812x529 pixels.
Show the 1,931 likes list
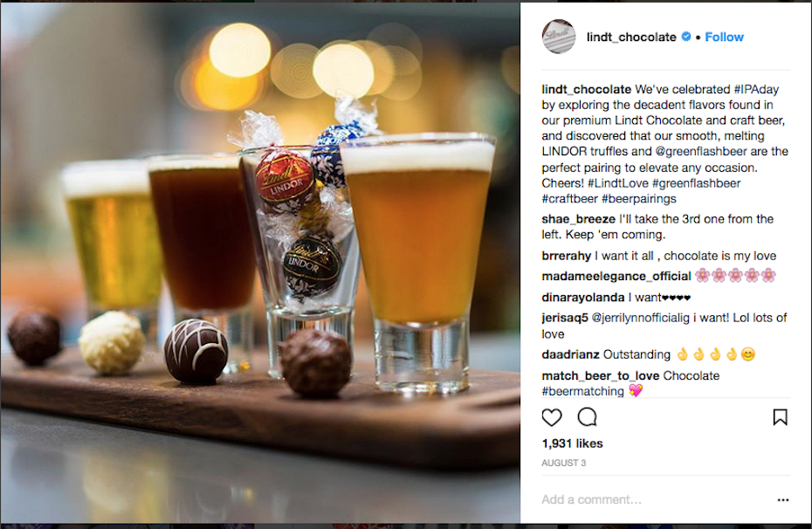pyautogui.click(x=572, y=443)
